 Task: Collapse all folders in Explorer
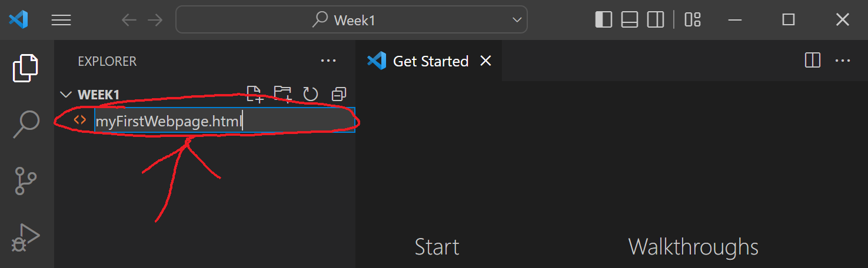pyautogui.click(x=339, y=94)
